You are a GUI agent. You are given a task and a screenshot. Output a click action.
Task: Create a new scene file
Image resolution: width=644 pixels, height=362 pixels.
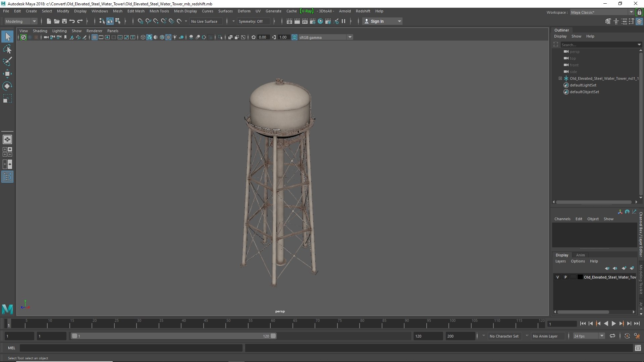49,21
